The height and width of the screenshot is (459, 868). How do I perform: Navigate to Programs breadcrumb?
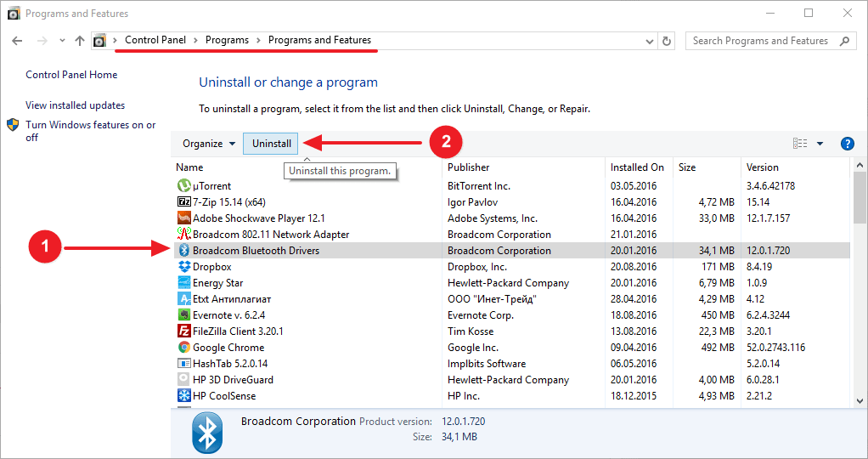tap(227, 40)
